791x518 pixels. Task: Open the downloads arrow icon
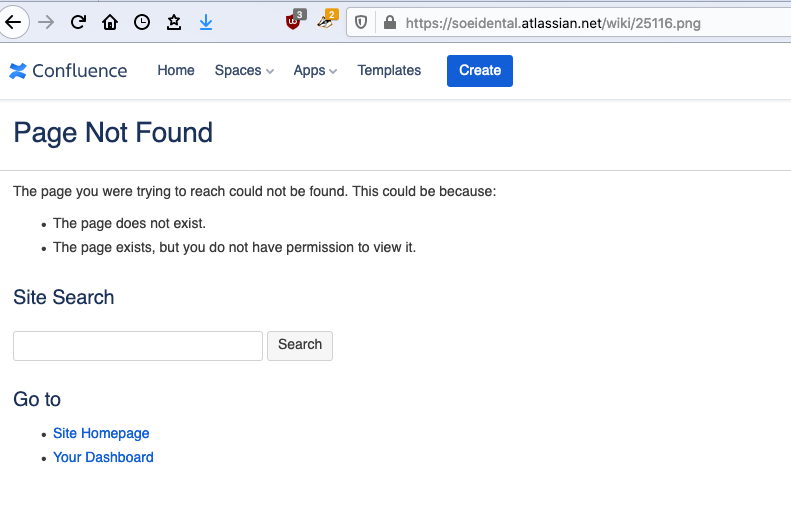[x=206, y=22]
